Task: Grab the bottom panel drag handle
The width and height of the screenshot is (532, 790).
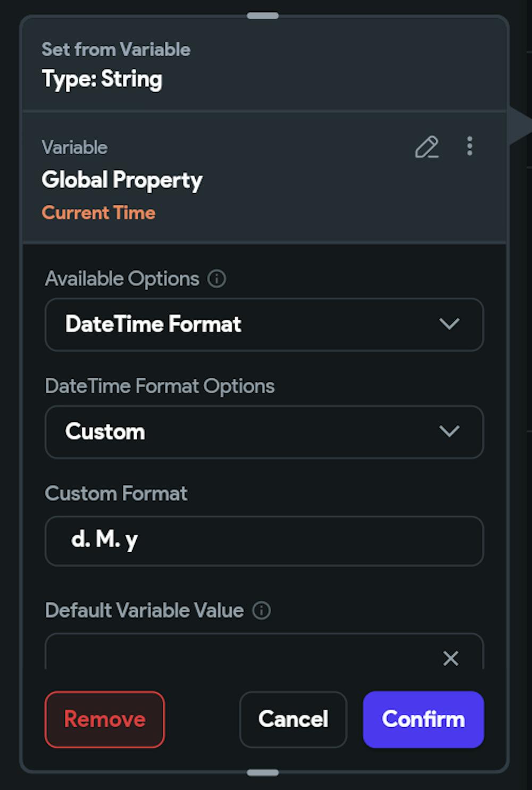Action: [263, 772]
